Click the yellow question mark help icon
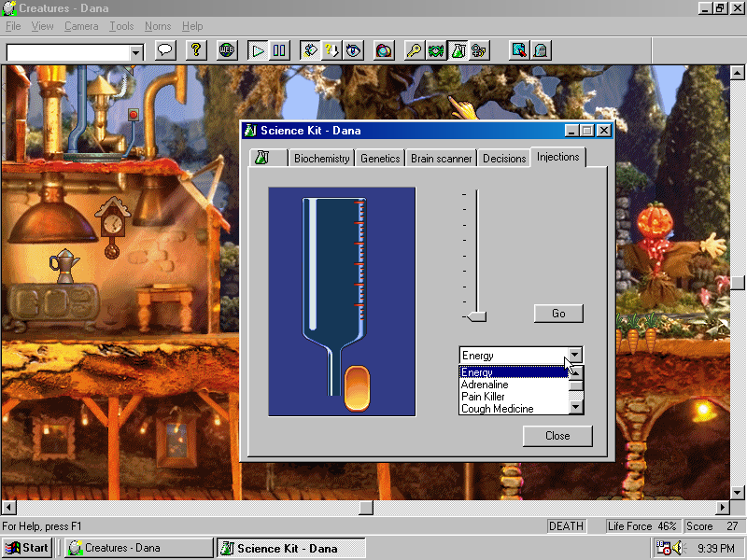 click(x=196, y=50)
